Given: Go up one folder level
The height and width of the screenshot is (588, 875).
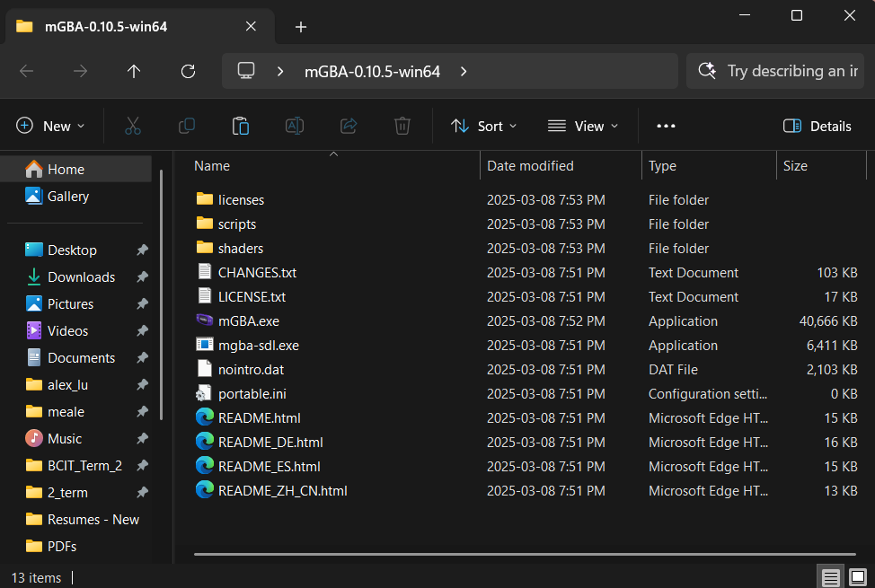Looking at the screenshot, I should coord(133,72).
